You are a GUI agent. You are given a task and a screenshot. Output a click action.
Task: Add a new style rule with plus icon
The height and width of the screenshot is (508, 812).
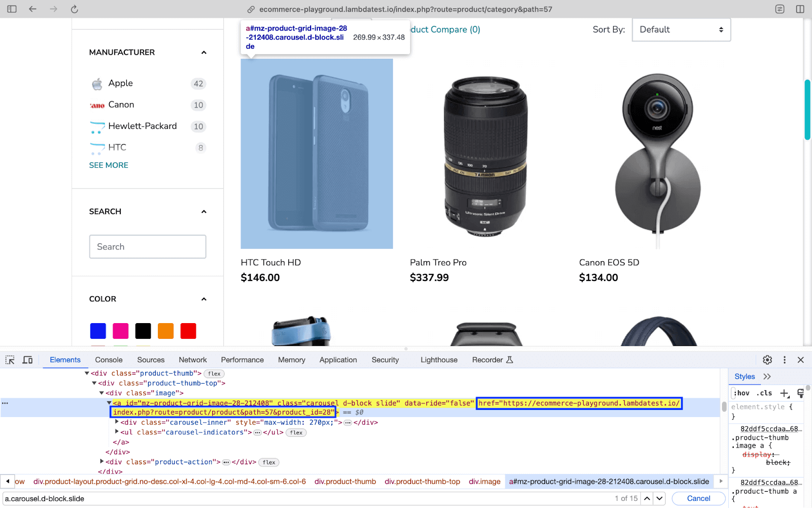[785, 393]
